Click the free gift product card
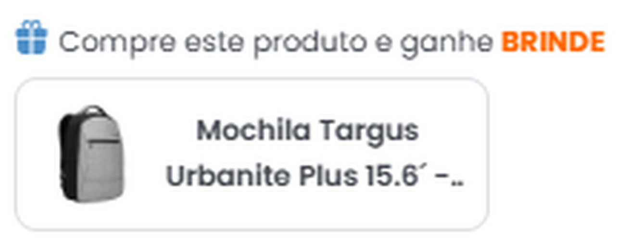Image resolution: width=644 pixels, height=240 pixels. coord(252,154)
